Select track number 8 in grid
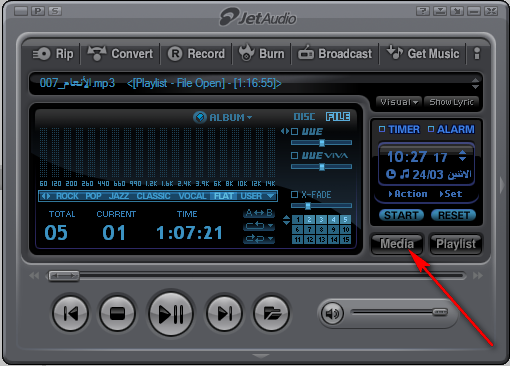This screenshot has height=366, width=510. click(321, 229)
